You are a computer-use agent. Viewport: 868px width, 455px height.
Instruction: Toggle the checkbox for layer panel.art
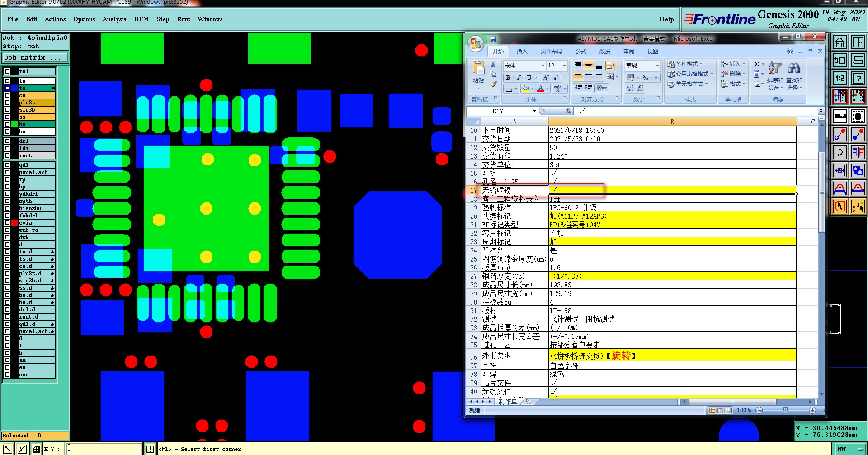pyautogui.click(x=7, y=172)
